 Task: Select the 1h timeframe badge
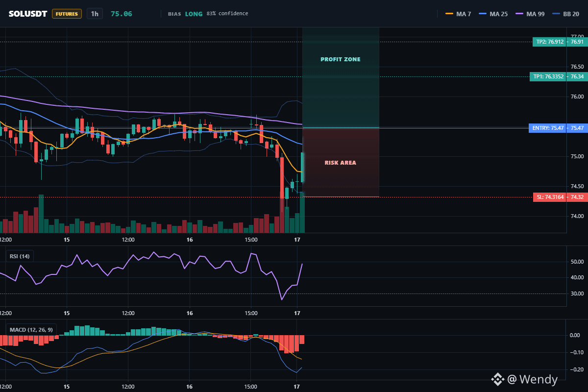pos(95,14)
